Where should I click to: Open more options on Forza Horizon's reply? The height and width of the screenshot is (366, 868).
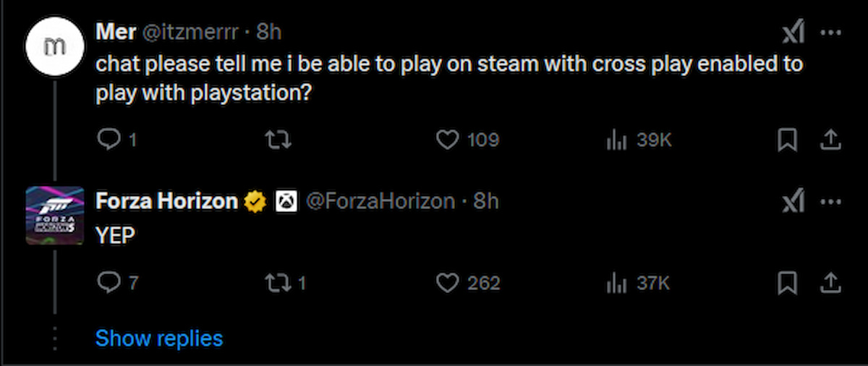830,202
